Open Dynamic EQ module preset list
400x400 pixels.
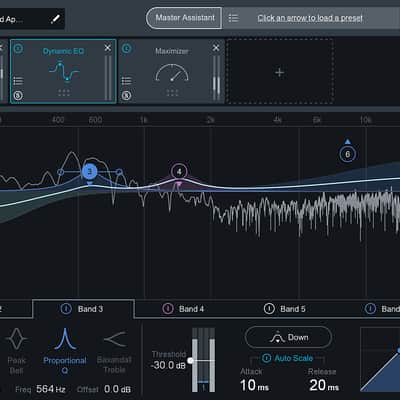pos(18,81)
